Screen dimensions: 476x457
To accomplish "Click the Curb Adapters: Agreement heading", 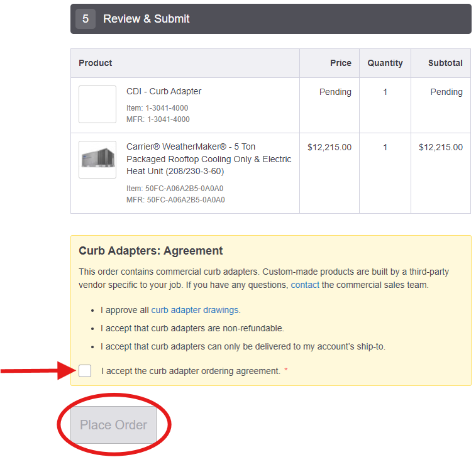I will pos(151,251).
